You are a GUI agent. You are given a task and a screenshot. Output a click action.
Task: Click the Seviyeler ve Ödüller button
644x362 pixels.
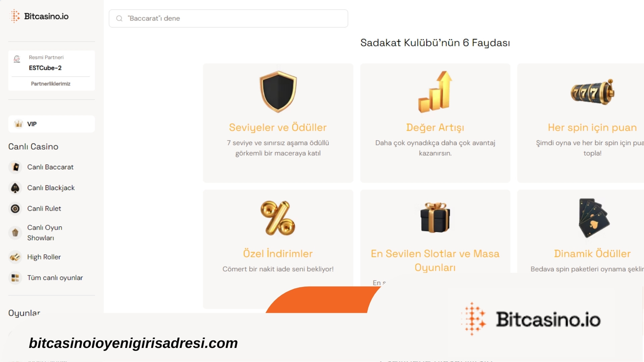(x=277, y=127)
